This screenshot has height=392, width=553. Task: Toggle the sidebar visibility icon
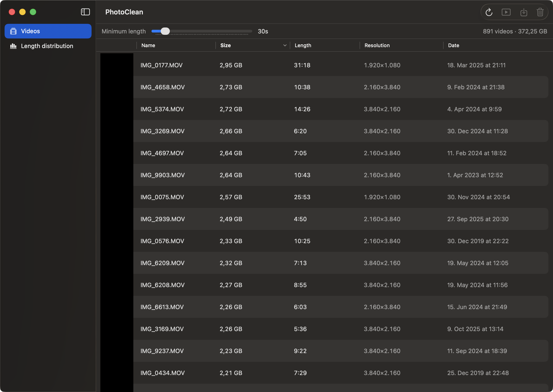[x=85, y=12]
